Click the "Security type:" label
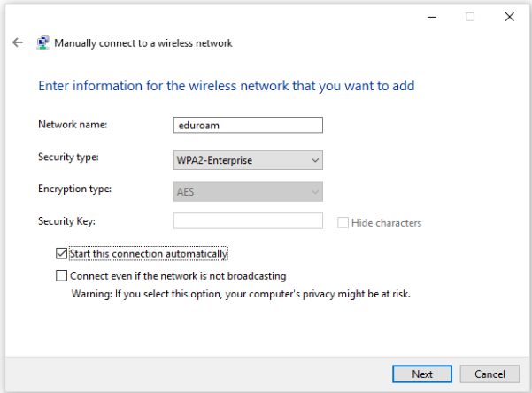This screenshot has width=532, height=393. pyautogui.click(x=69, y=158)
